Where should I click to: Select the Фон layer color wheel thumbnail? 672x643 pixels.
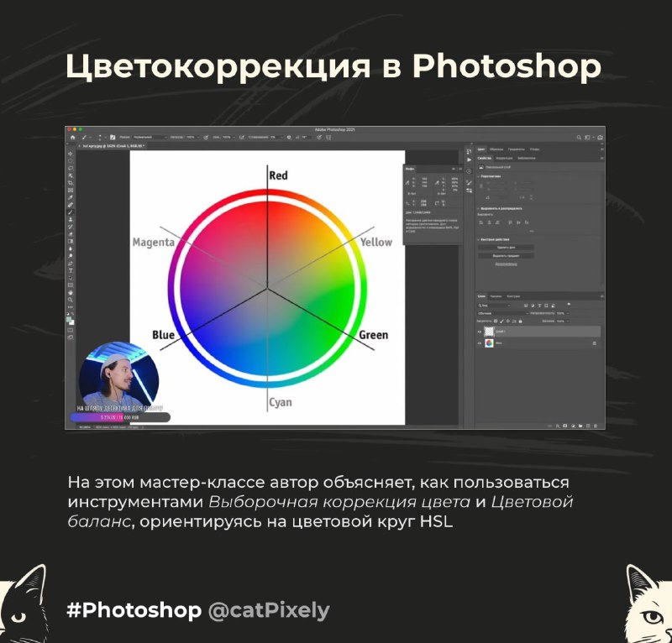tap(489, 343)
